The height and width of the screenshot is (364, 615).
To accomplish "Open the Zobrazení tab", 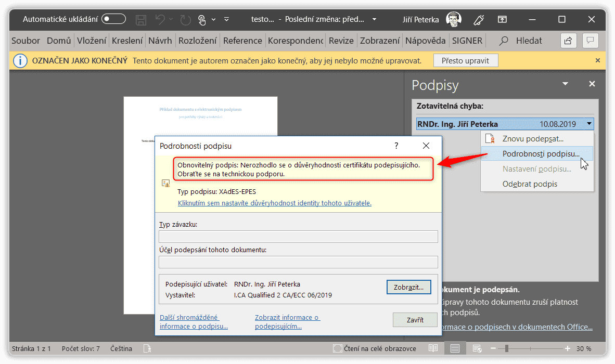I will (380, 41).
